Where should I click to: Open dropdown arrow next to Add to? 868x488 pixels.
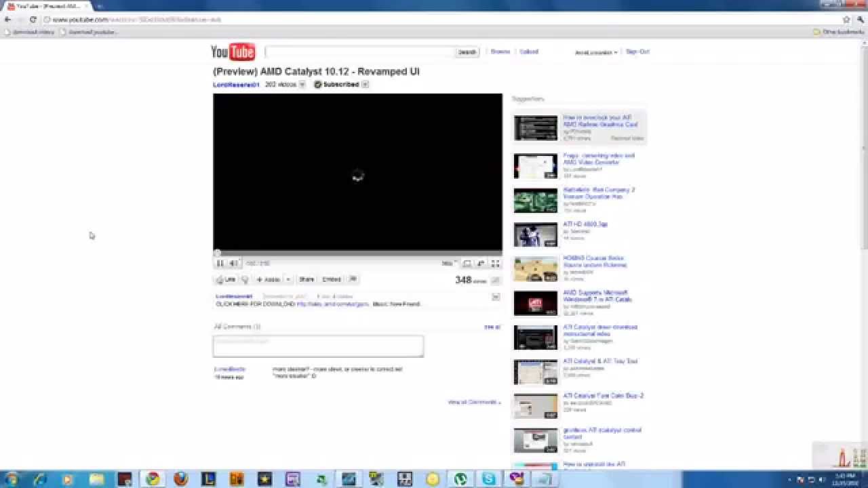coord(288,279)
